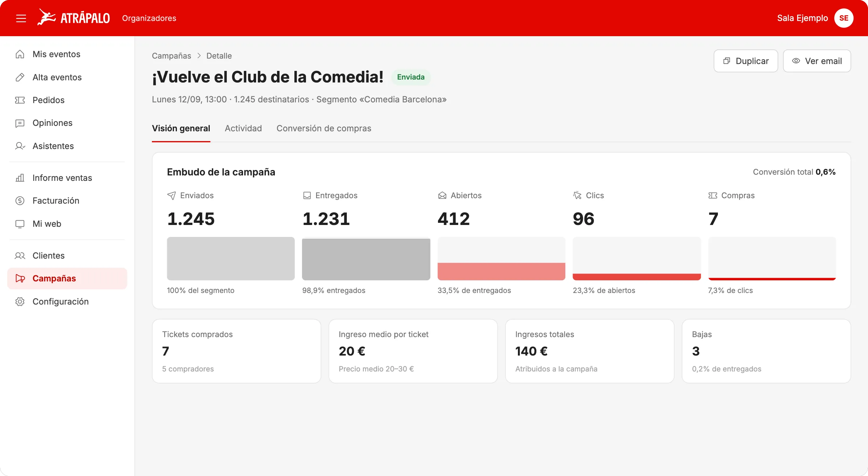Click the Compras ticket icon in the funnel
This screenshot has height=476, width=868.
[x=712, y=196]
